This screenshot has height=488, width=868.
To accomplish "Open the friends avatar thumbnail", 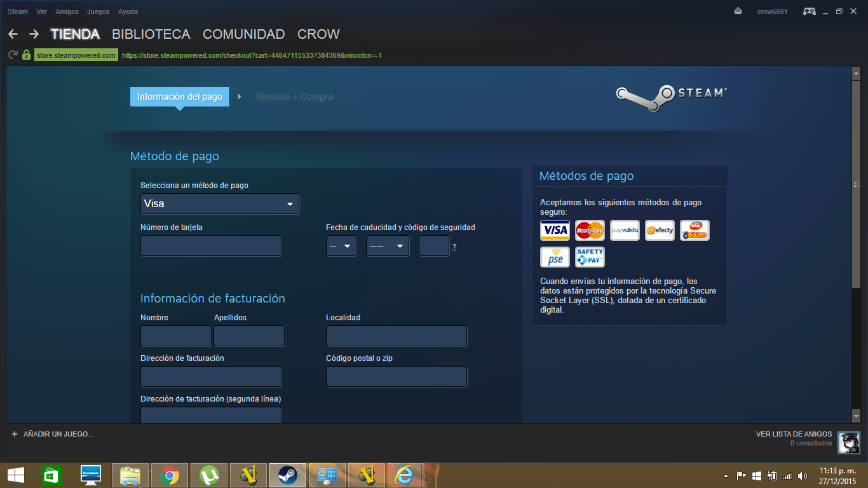I will (849, 442).
